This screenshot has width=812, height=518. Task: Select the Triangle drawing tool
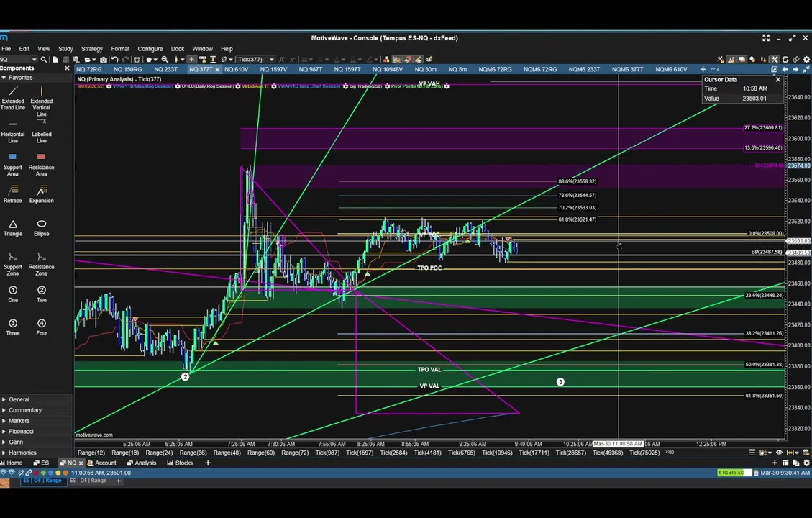coord(13,228)
